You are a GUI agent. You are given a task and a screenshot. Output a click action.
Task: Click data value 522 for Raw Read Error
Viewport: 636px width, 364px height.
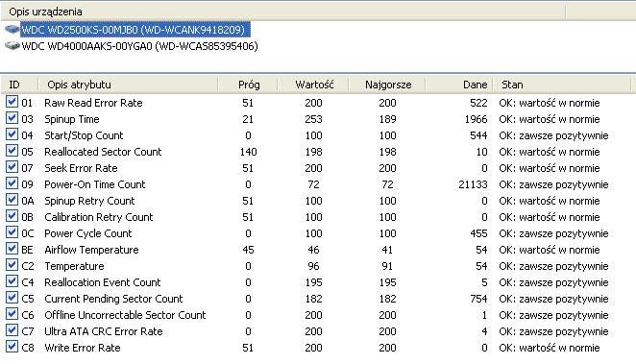pos(478,103)
